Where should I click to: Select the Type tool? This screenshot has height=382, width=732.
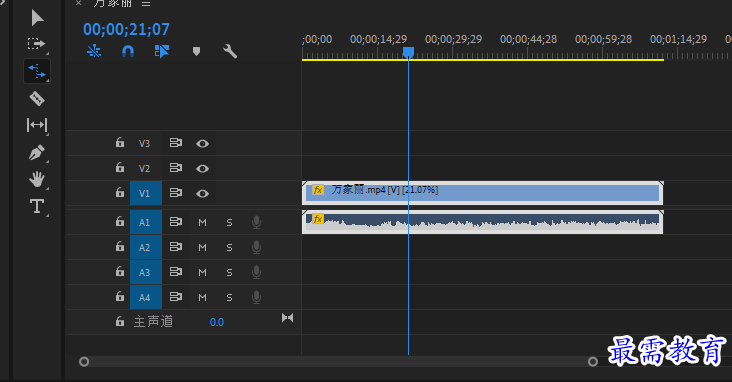[x=37, y=206]
